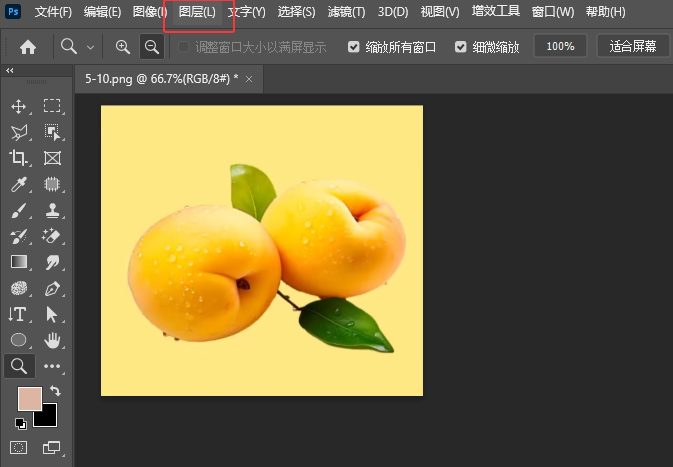Select the Rectangular Marquee tool

[x=52, y=106]
